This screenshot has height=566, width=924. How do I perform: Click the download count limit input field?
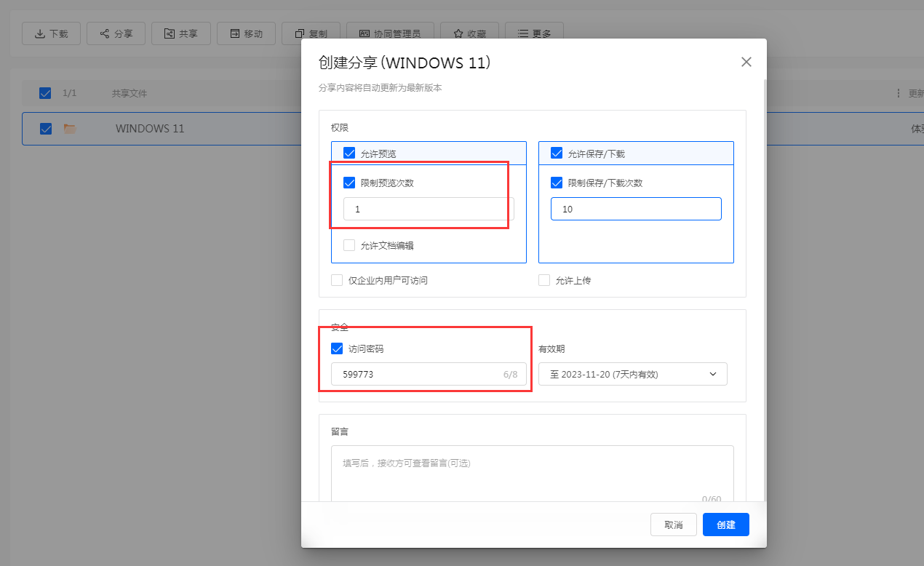point(635,209)
